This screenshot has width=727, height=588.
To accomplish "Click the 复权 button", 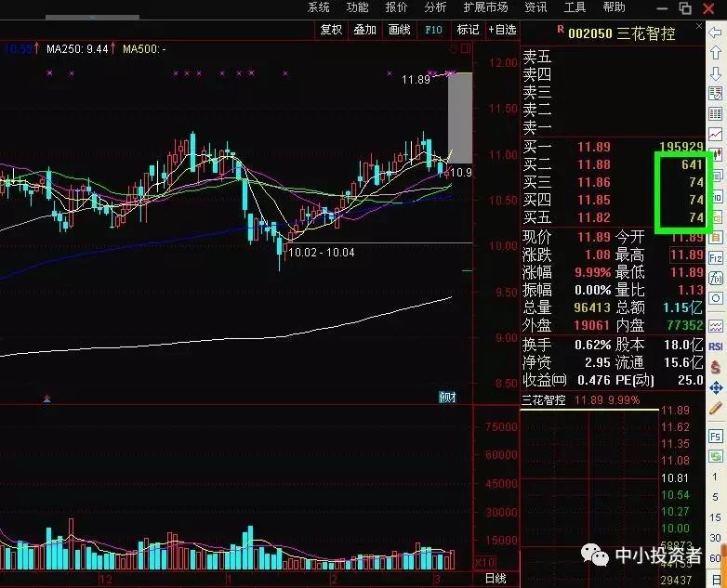I will click(x=331, y=30).
